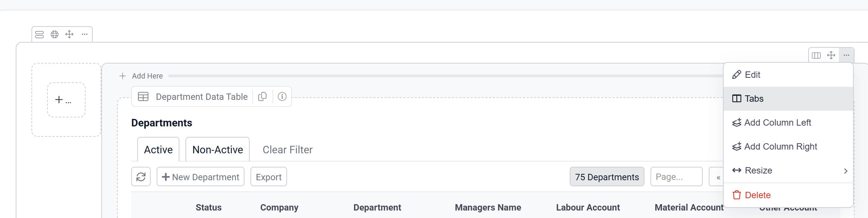The image size is (868, 218).
Task: Choose Tabs from the context menu
Action: point(754,99)
